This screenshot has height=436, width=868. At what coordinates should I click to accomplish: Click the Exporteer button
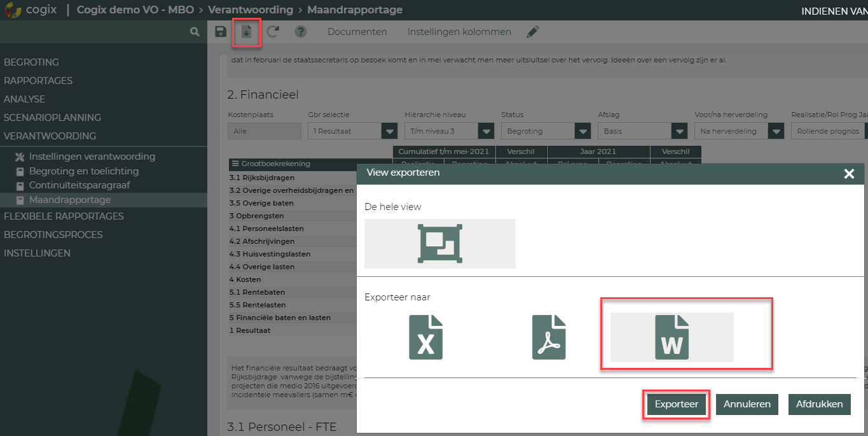(677, 404)
